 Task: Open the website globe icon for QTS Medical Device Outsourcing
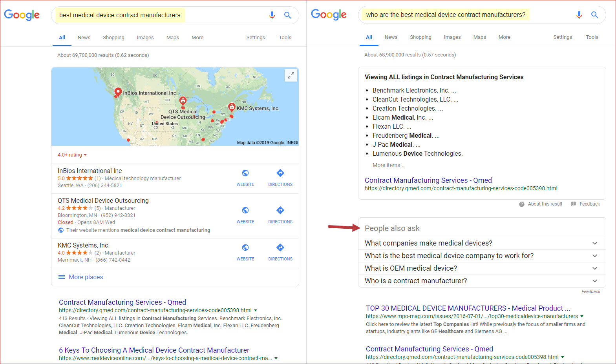coord(245,210)
